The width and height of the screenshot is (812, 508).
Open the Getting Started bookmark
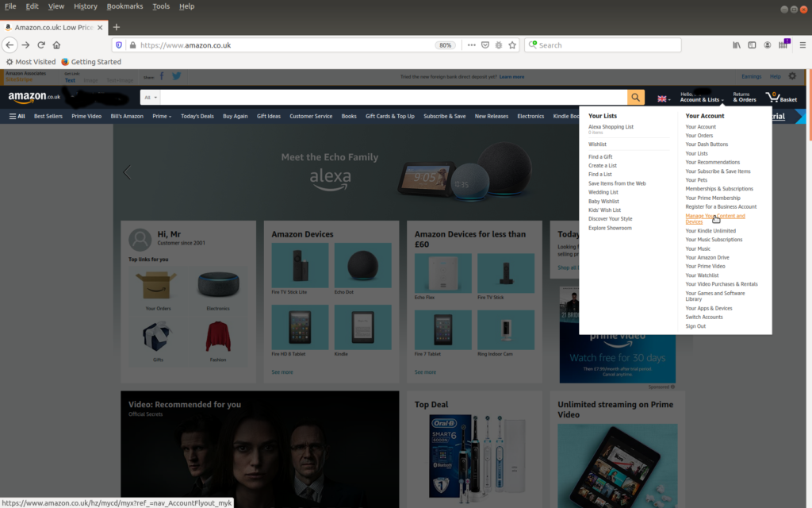[x=91, y=62]
